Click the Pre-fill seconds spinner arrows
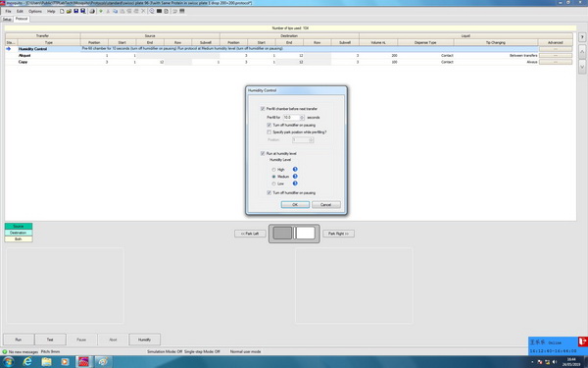 click(x=302, y=118)
